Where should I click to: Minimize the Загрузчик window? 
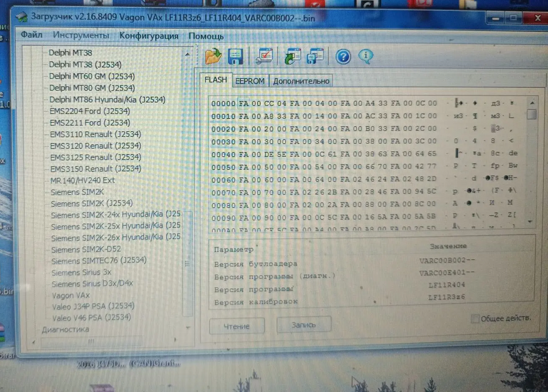(495, 18)
